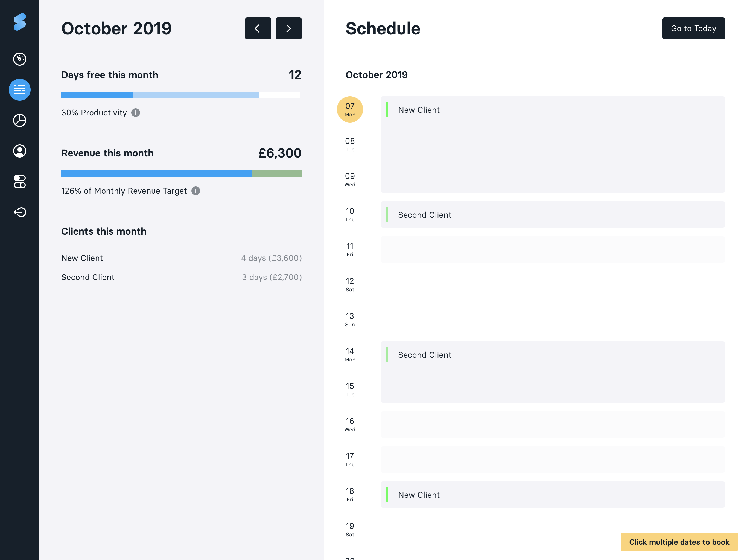Select the schedule list icon
Viewport: 747px width, 560px height.
coord(20,90)
